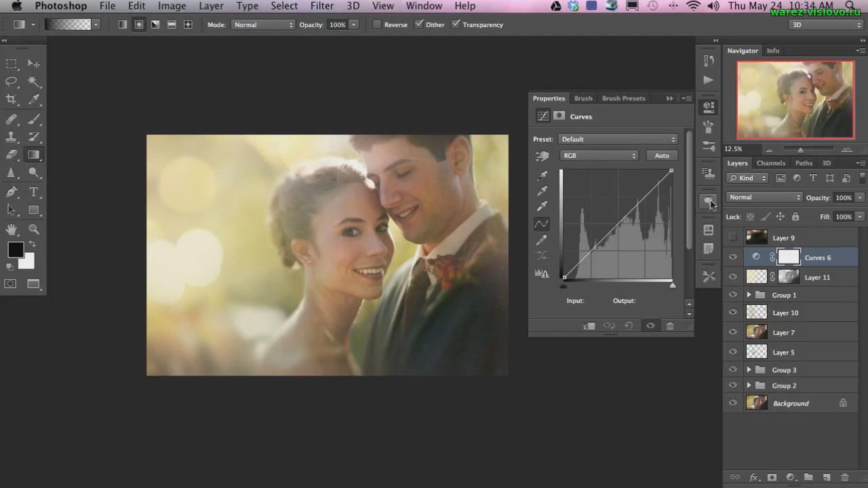This screenshot has height=488, width=868.
Task: Switch to the Channels tab
Action: (x=770, y=163)
